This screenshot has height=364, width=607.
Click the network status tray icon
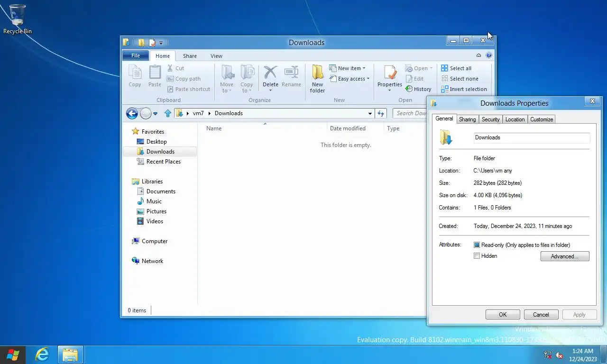(548, 355)
